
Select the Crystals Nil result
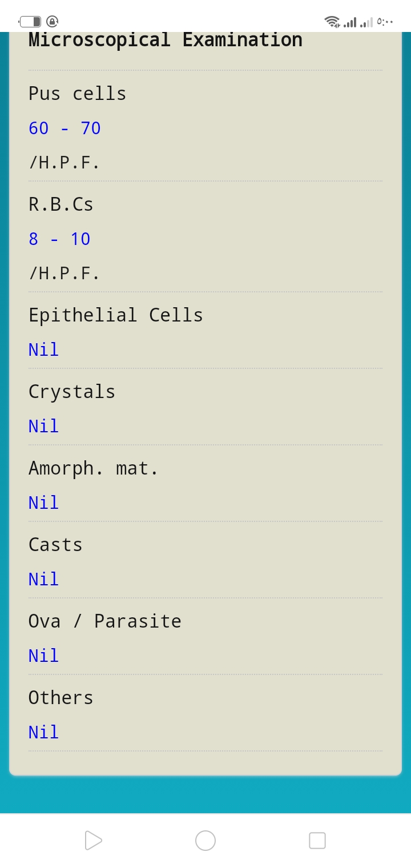43,426
